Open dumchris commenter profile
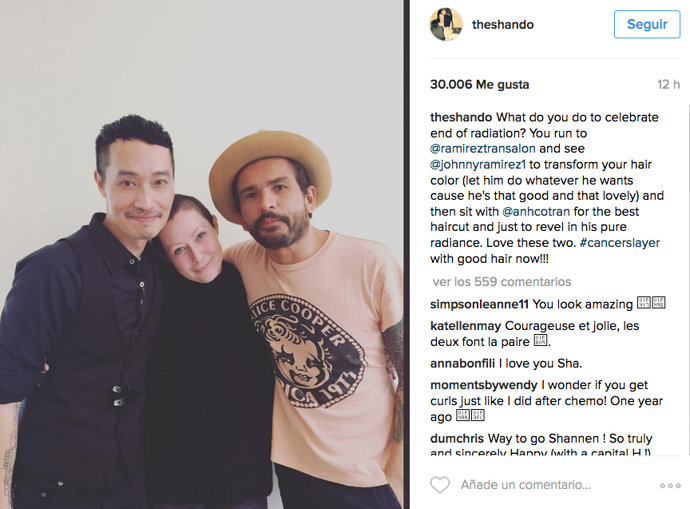Viewport: 690px width, 509px height. point(457,439)
